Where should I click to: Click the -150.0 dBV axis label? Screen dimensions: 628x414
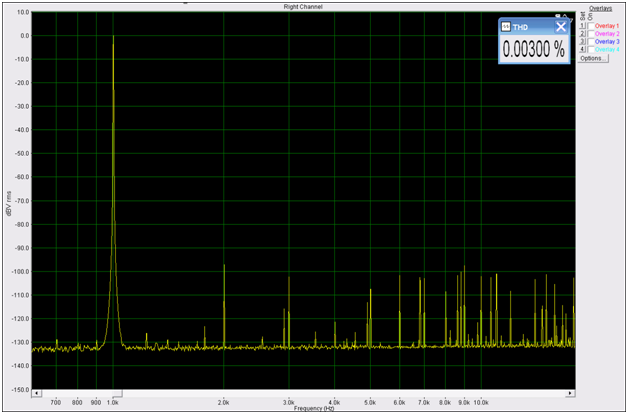(x=22, y=389)
